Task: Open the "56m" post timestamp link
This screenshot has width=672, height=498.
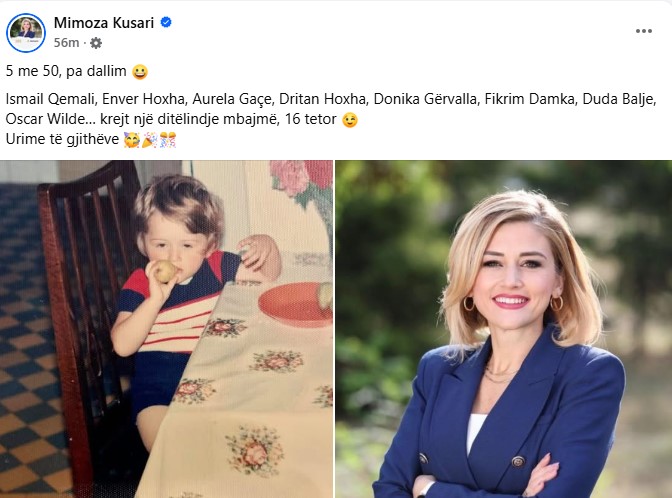Action: [66, 43]
